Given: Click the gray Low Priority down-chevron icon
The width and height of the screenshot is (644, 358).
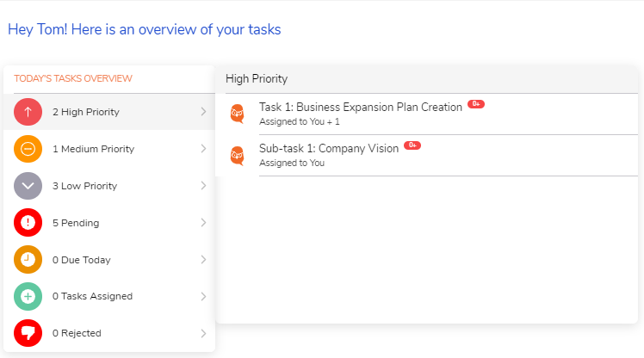Looking at the screenshot, I should click(28, 186).
